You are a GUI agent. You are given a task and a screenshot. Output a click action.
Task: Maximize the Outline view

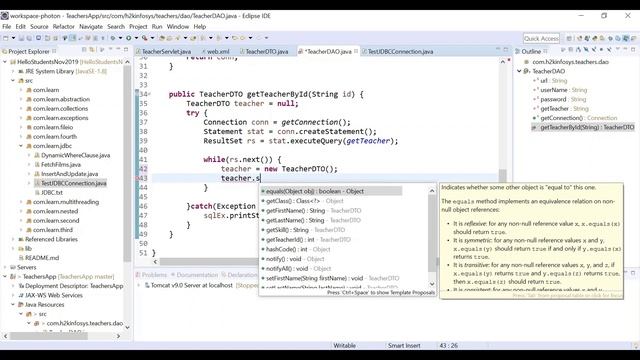(633, 49)
